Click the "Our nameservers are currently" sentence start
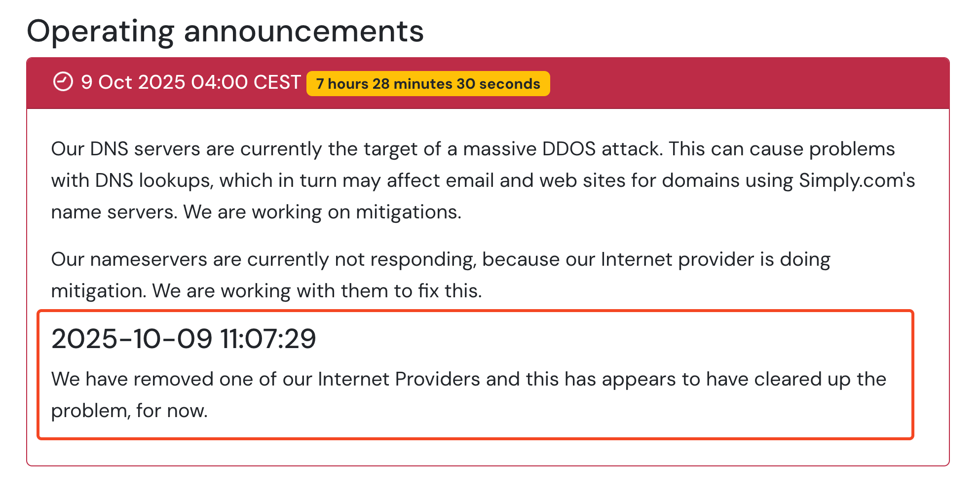 tap(189, 259)
